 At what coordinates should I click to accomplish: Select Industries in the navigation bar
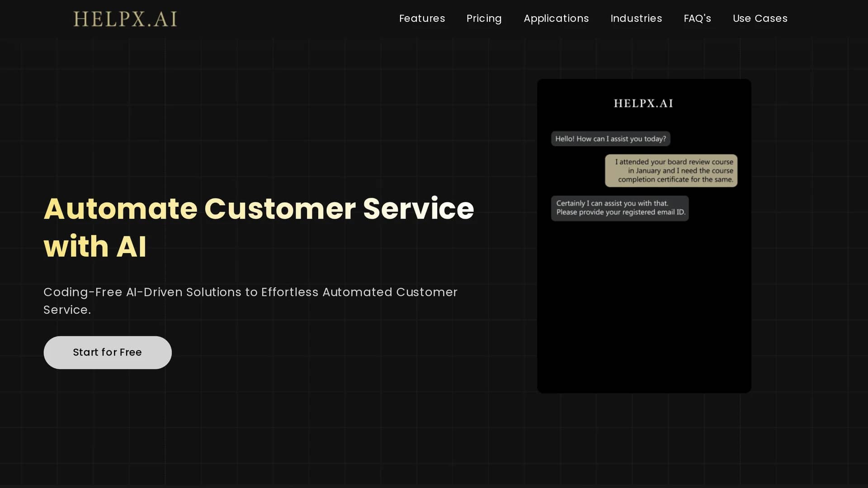pyautogui.click(x=636, y=19)
